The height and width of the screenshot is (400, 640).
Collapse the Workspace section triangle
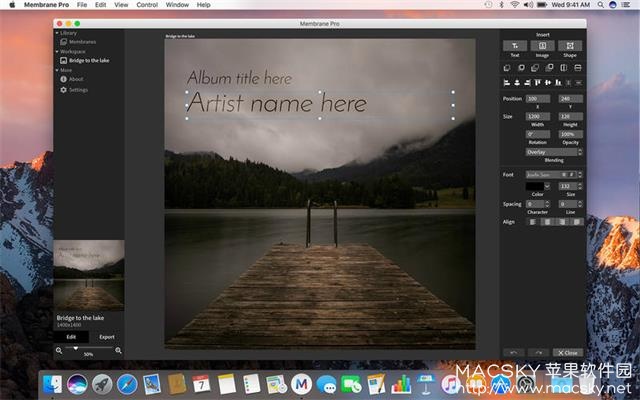(x=57, y=51)
